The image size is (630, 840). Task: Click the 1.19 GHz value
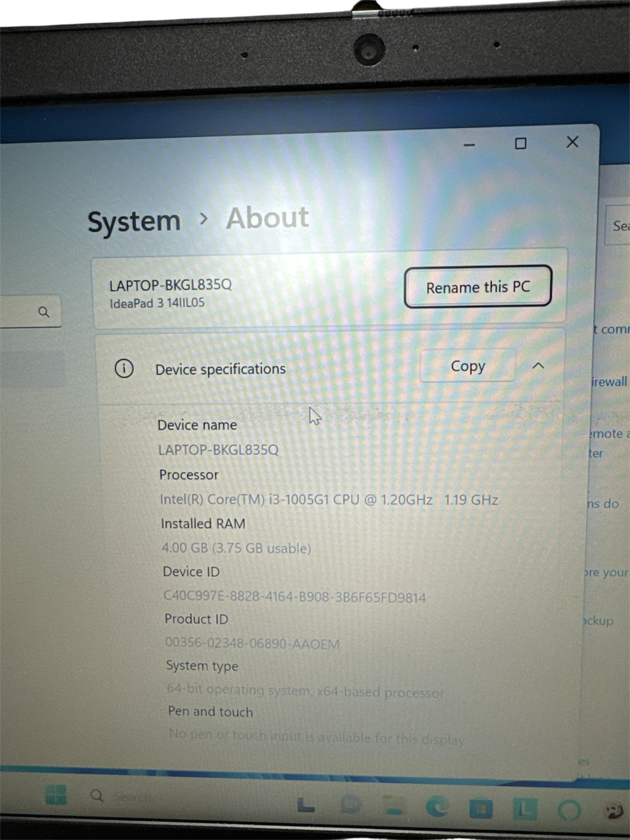pos(471,499)
